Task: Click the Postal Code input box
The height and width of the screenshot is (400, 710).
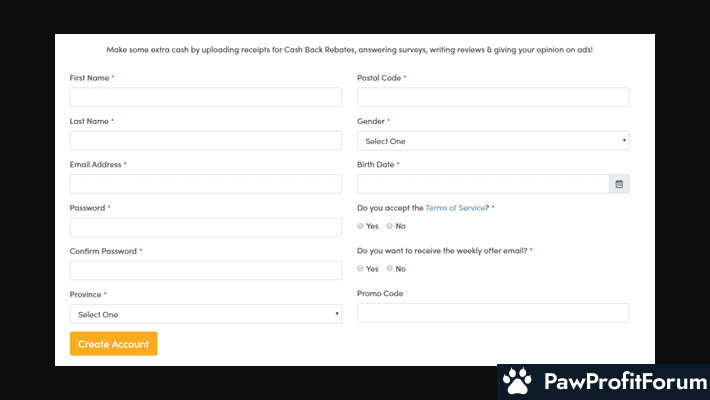Action: pos(493,97)
